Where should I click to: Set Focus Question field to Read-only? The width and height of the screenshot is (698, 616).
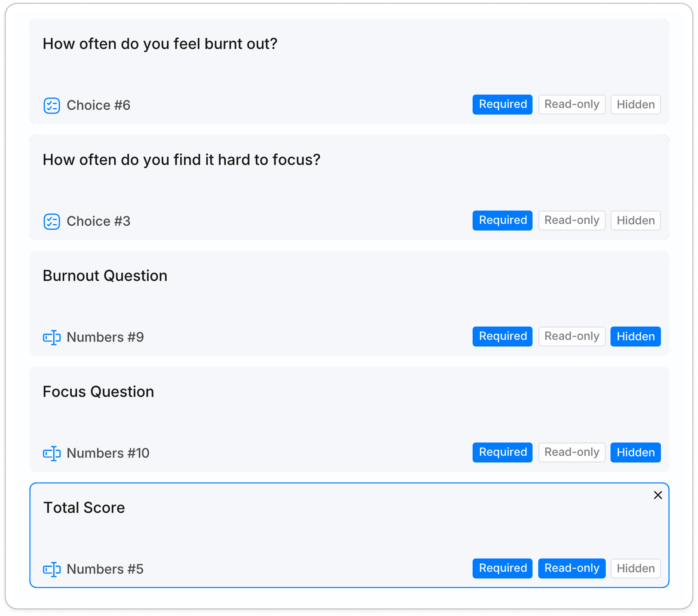(572, 452)
